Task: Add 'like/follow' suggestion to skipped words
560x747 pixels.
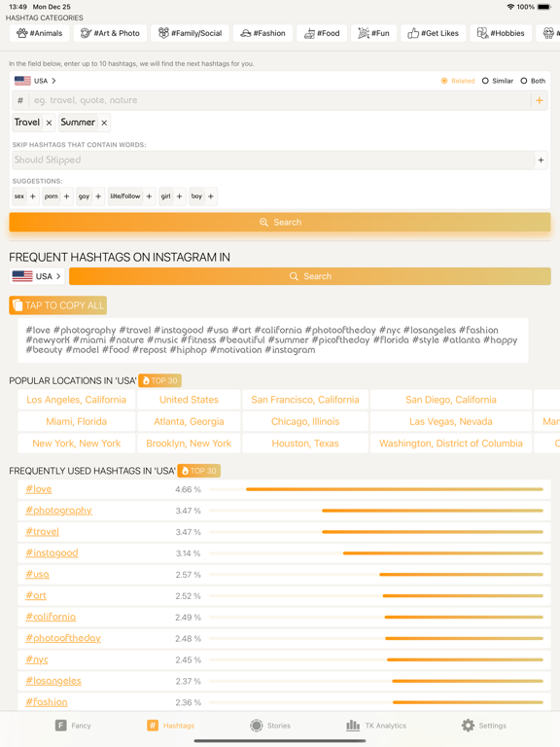Action: point(149,196)
